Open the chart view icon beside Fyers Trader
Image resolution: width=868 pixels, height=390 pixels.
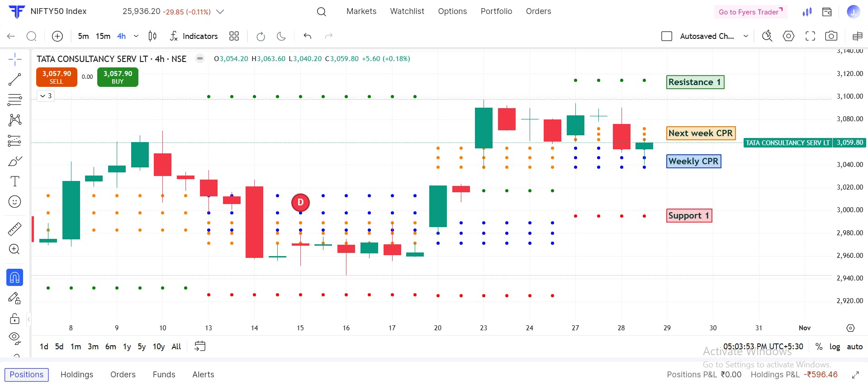(x=807, y=12)
